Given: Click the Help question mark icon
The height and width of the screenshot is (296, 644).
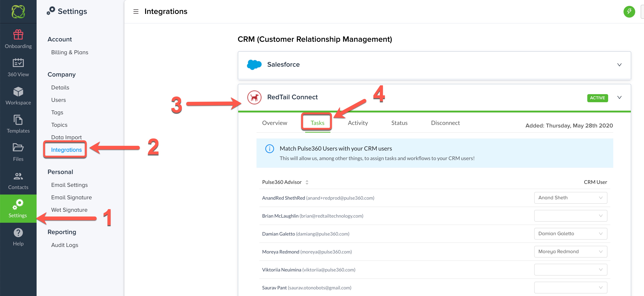Looking at the screenshot, I should 18,233.
